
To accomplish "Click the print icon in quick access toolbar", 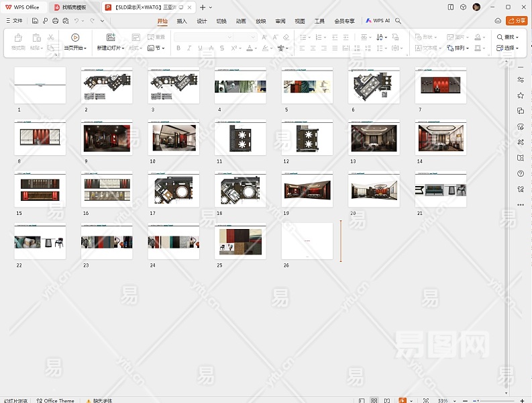I will point(55,21).
